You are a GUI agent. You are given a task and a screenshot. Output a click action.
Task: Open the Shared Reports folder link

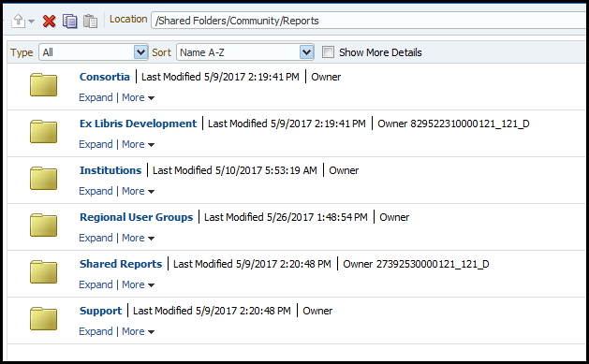pos(121,264)
